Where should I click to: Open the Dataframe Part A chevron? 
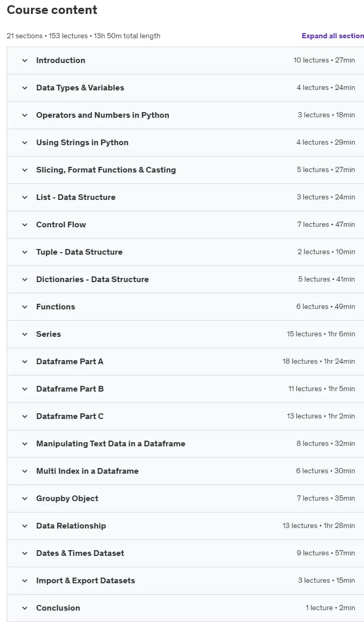[24, 362]
